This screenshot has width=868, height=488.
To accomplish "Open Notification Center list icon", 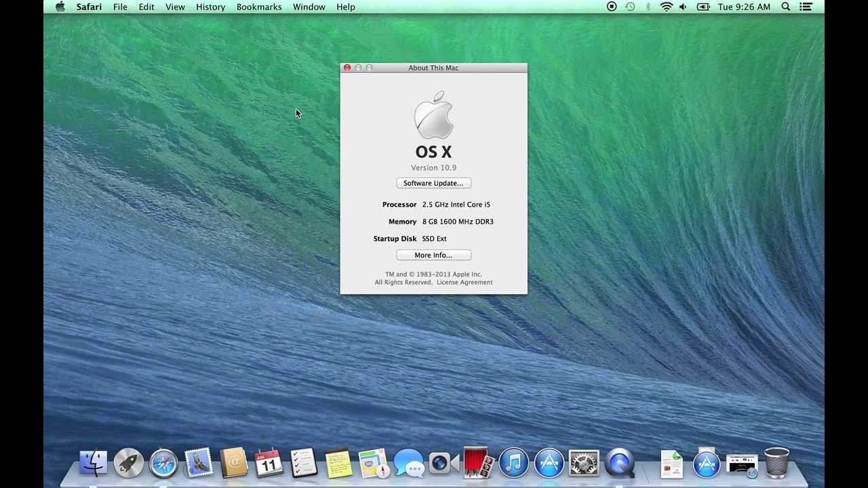I will tap(806, 7).
